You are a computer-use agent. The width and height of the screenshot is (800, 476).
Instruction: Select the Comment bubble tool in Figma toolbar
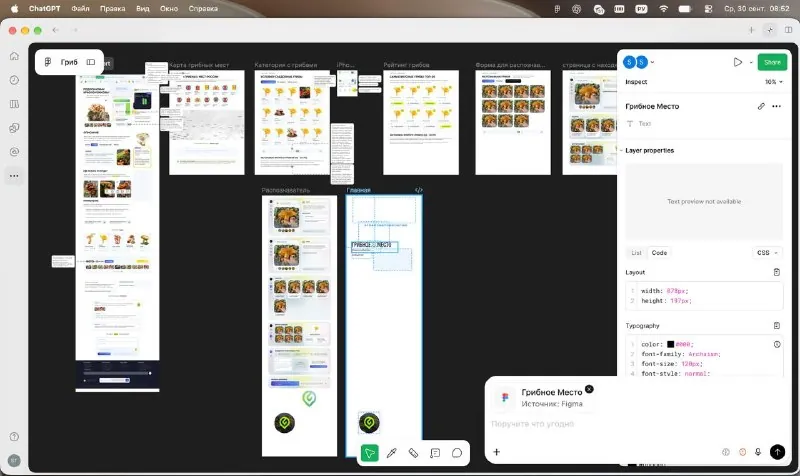(457, 453)
